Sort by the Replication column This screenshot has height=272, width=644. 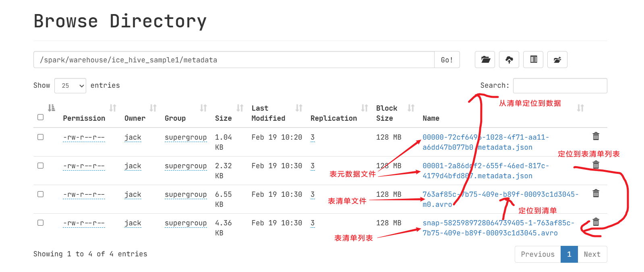pos(339,113)
